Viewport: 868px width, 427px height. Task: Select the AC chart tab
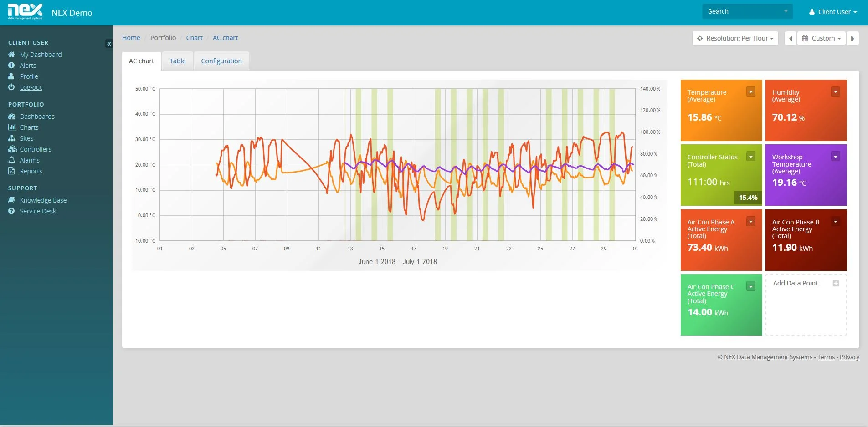(x=141, y=61)
